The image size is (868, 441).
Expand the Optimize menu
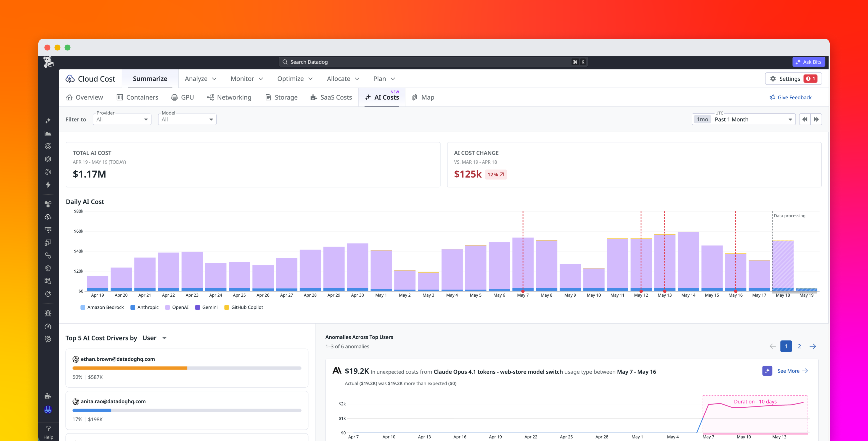[x=295, y=79]
